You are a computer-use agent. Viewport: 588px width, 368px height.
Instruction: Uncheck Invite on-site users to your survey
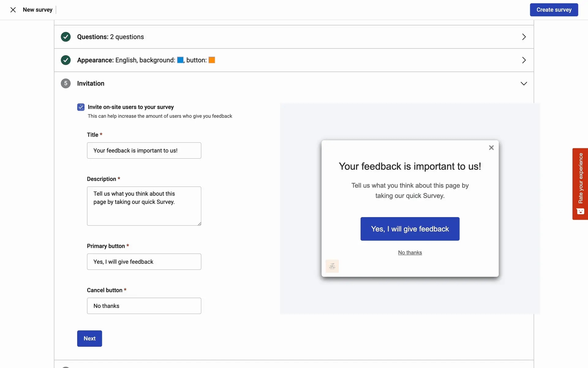coord(81,107)
